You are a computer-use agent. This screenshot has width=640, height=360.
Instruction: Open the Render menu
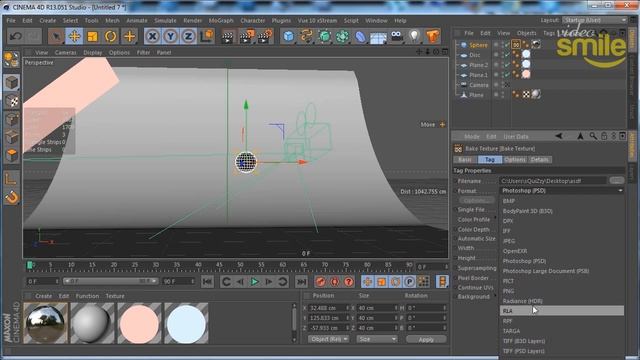(193, 20)
